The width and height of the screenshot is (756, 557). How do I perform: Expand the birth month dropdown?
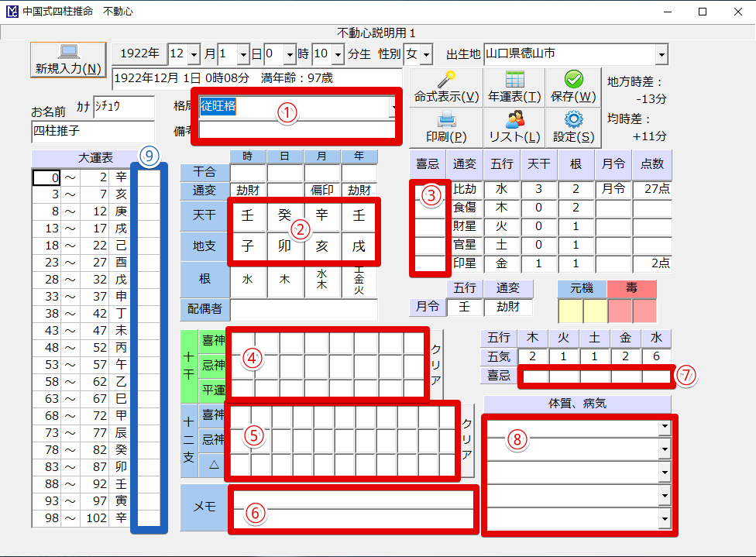tap(193, 54)
